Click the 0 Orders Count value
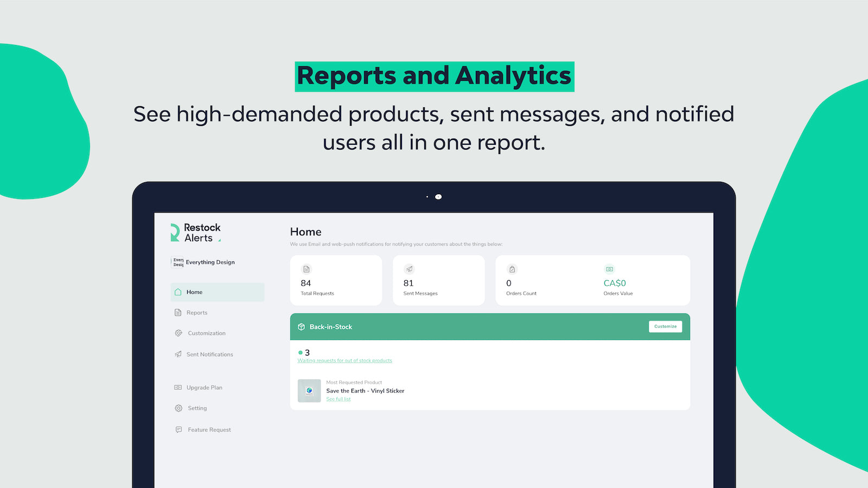 [x=509, y=284]
